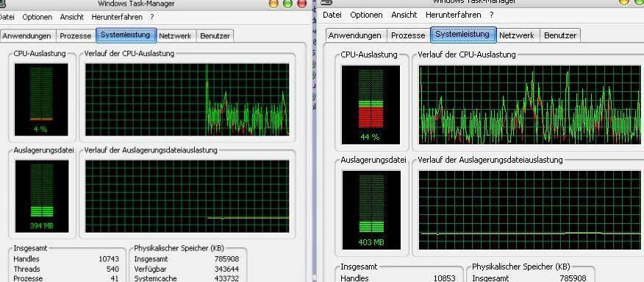Screen dimensions: 644x282
Task: Click Handles value 10743 in left window
Action: 109,259
